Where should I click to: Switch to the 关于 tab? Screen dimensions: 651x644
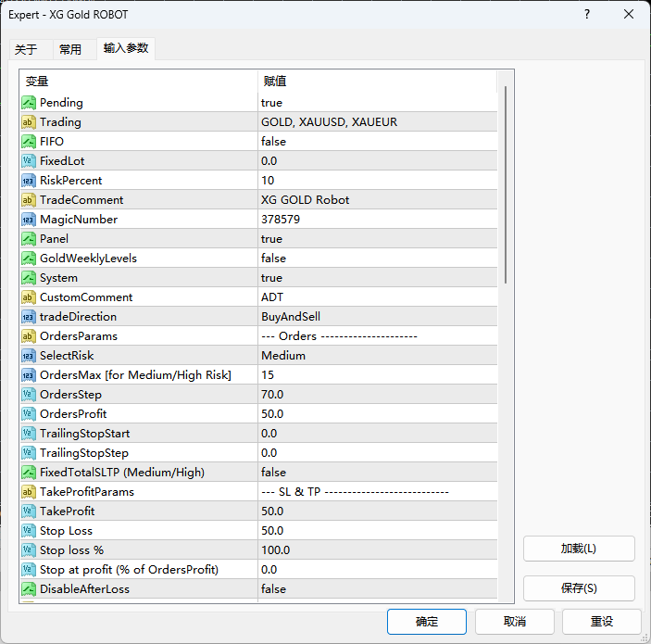click(27, 50)
